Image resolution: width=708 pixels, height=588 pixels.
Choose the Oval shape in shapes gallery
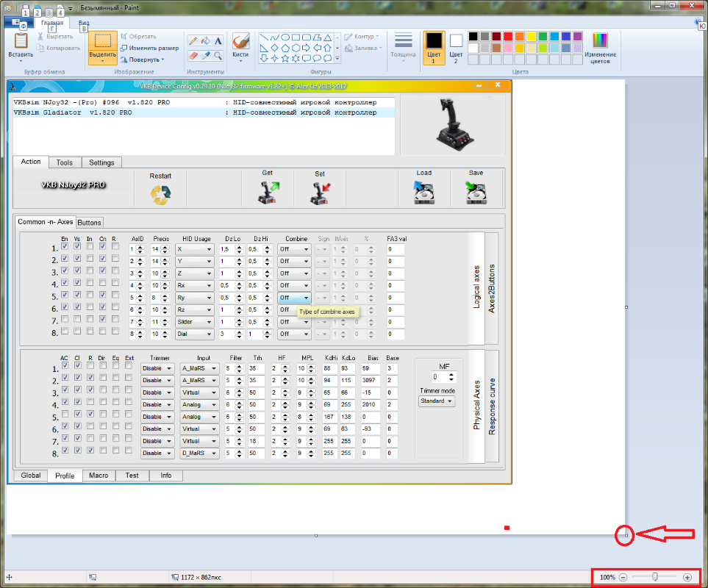[285, 37]
